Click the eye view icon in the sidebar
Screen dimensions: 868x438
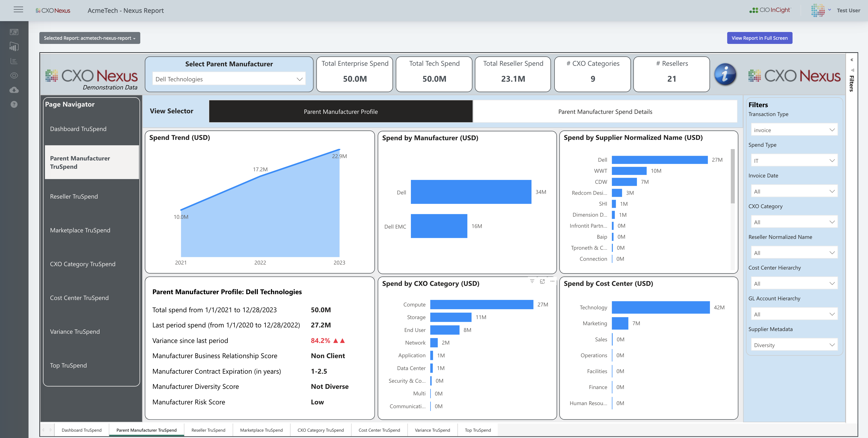click(14, 76)
